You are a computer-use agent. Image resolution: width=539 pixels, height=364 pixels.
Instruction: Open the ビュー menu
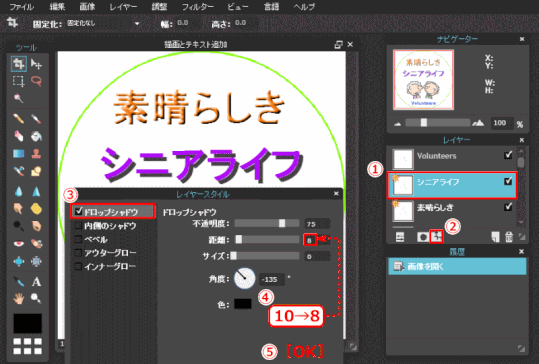point(238,7)
